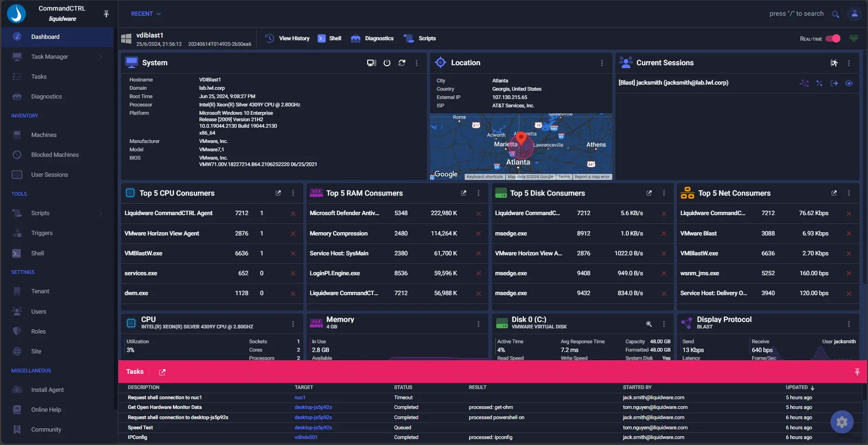Click the Atlanta map pin marker
Image resolution: width=868 pixels, height=445 pixels.
[521, 139]
